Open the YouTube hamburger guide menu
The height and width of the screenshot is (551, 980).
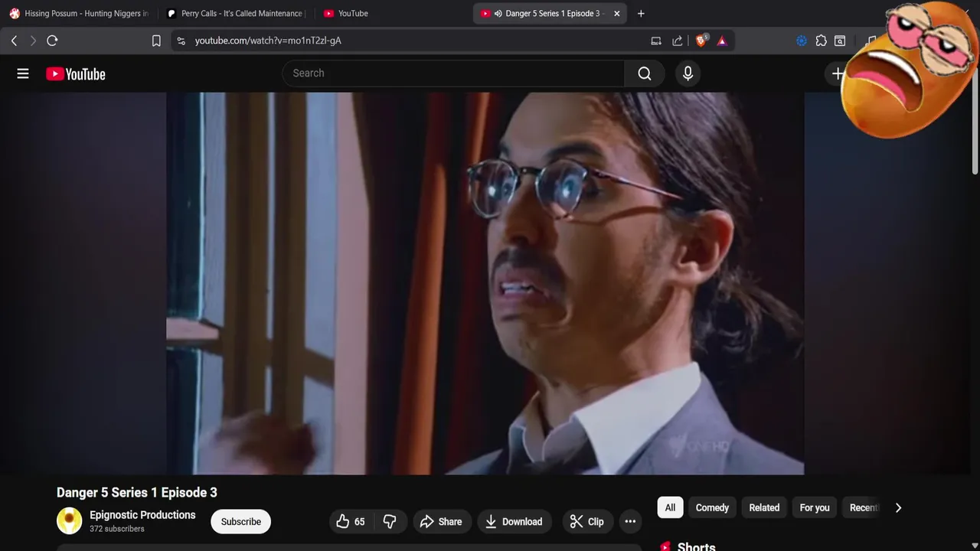tap(23, 73)
